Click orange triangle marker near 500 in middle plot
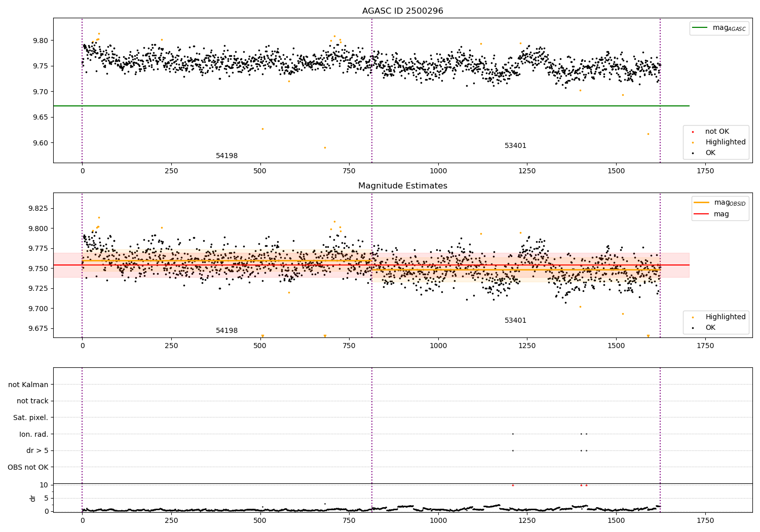The width and height of the screenshot is (760, 532). (262, 336)
